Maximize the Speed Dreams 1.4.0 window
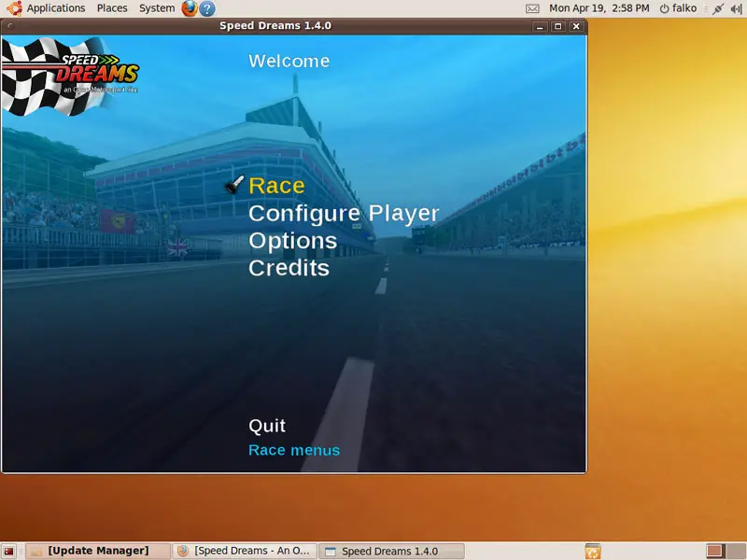 [x=557, y=27]
